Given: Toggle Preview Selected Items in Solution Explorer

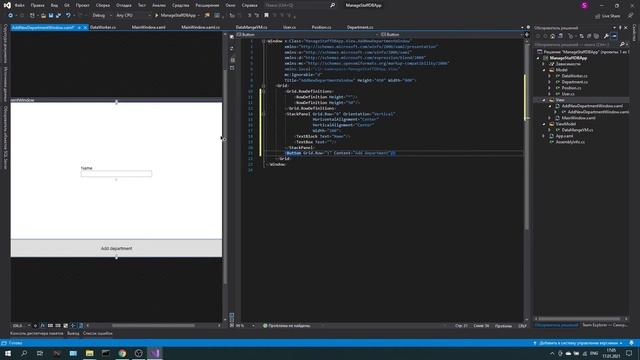Looking at the screenshot, I should click(614, 36).
